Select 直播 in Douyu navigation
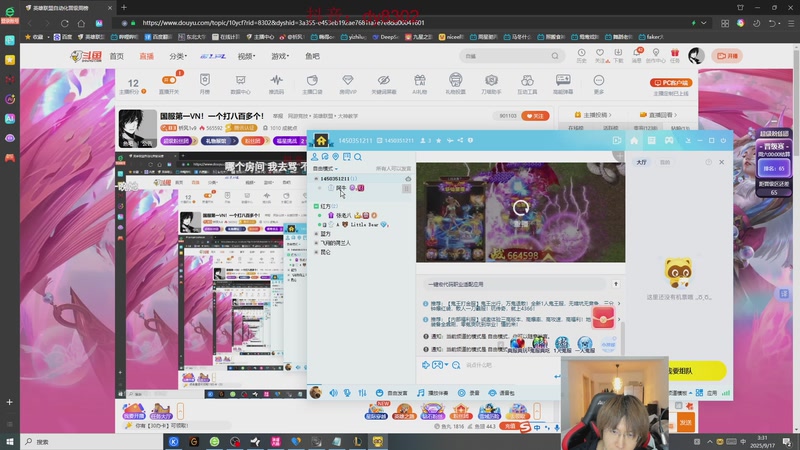 146,56
